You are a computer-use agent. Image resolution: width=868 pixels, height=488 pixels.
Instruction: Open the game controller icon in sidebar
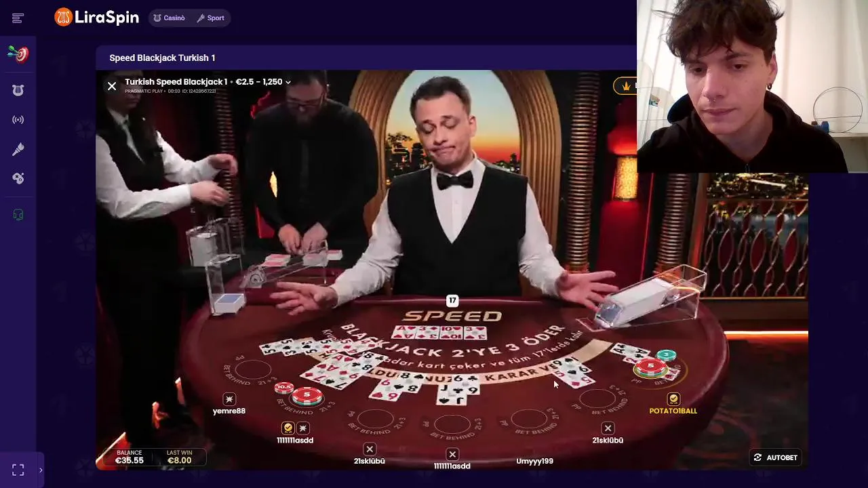(x=18, y=178)
